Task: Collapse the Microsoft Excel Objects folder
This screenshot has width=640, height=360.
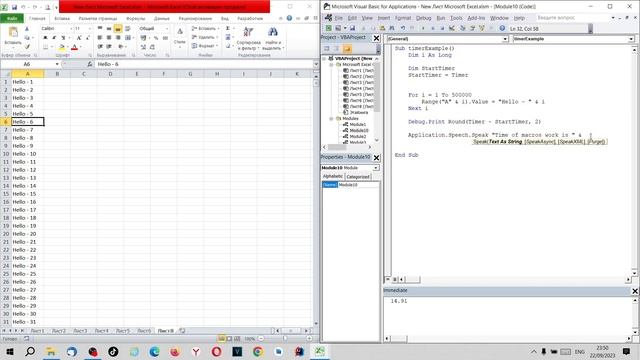Action: click(331, 64)
